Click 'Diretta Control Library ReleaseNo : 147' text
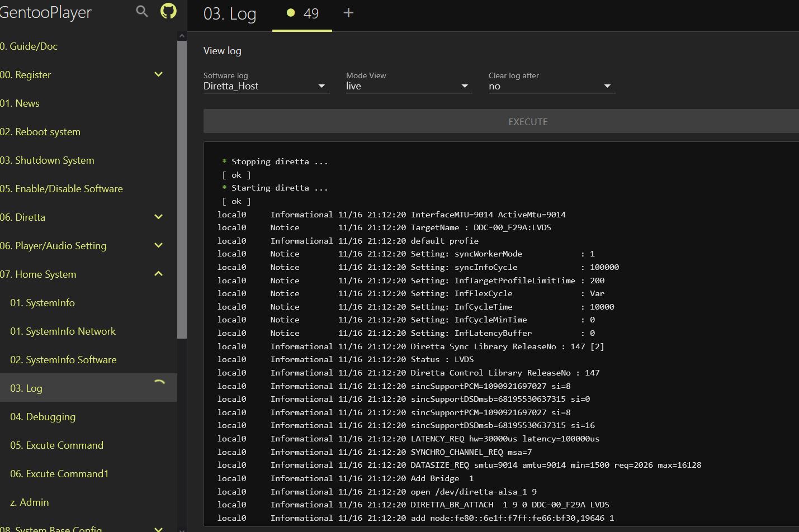This screenshot has width=799, height=532. tap(505, 373)
